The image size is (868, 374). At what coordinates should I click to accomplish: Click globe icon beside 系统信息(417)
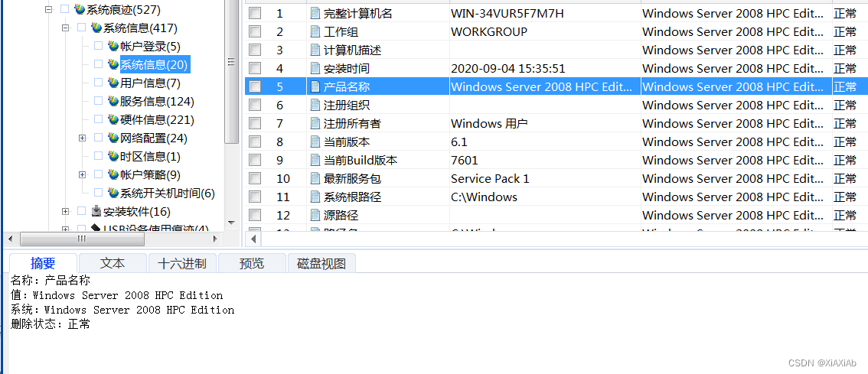pos(97,28)
